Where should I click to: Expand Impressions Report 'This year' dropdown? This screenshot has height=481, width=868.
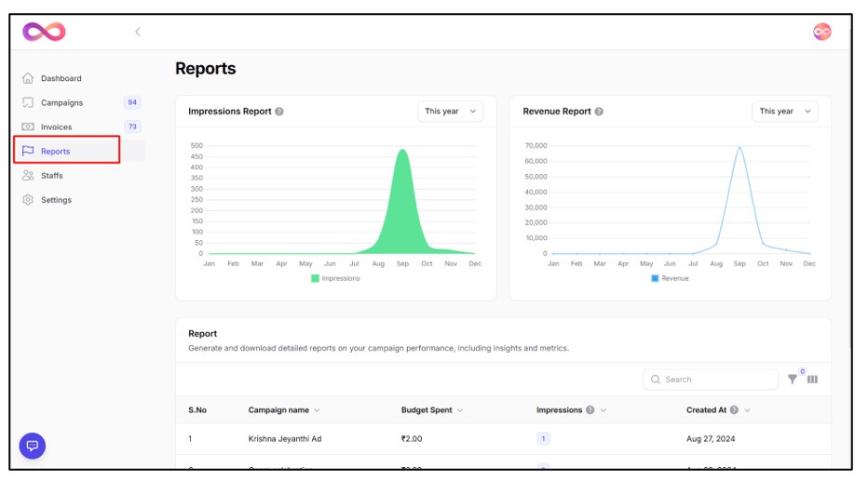pyautogui.click(x=450, y=112)
